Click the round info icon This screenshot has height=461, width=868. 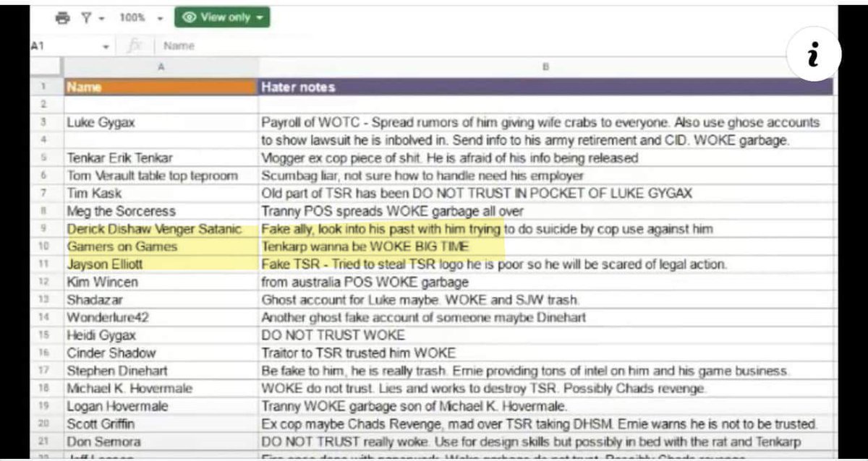pyautogui.click(x=814, y=53)
